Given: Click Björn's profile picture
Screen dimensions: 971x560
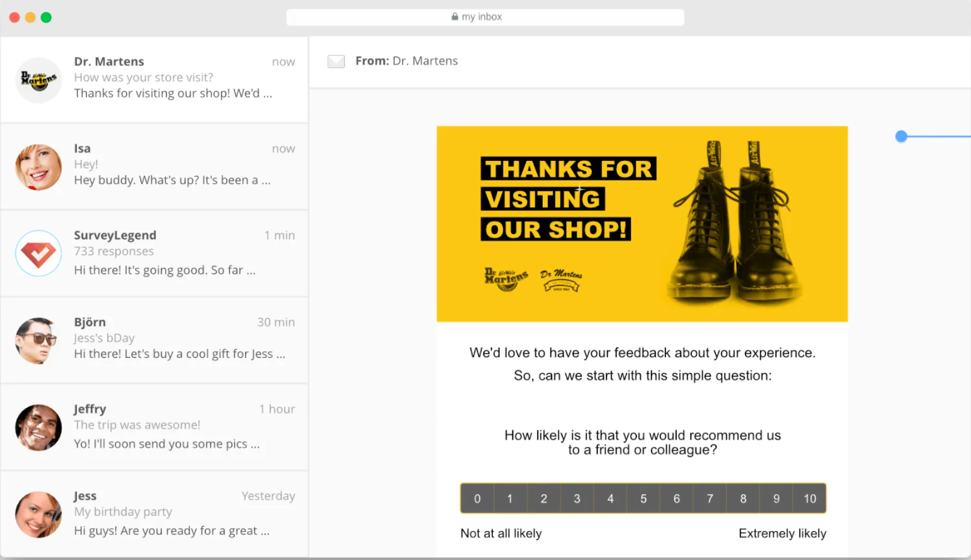Looking at the screenshot, I should 38,340.
